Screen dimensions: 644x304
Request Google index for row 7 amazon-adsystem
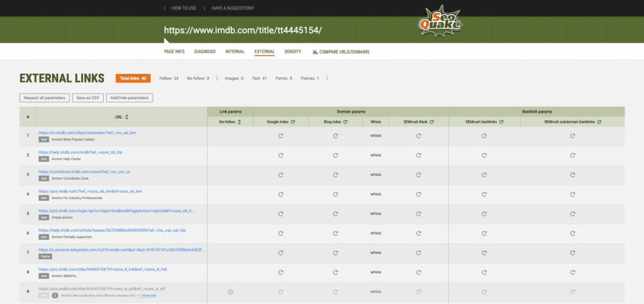click(x=280, y=252)
